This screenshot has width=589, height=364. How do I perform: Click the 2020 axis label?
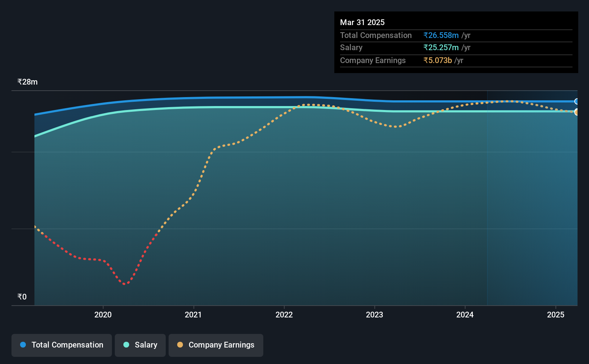(103, 315)
